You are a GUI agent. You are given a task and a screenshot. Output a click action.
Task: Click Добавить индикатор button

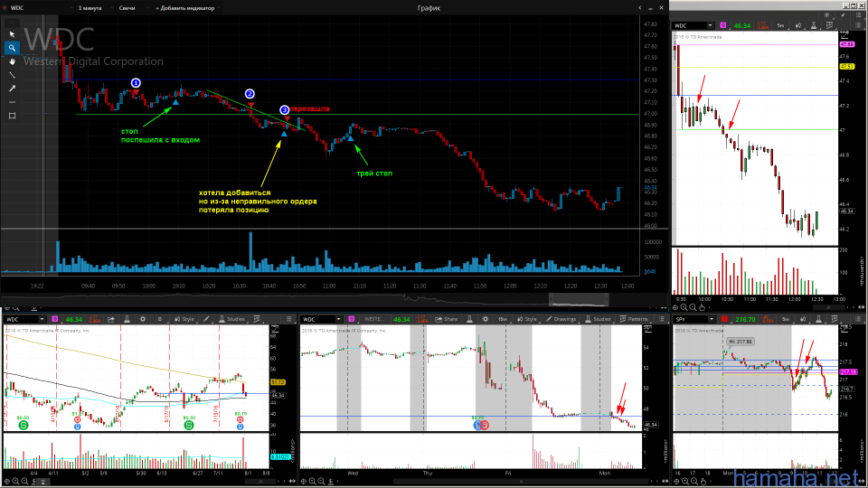[186, 7]
